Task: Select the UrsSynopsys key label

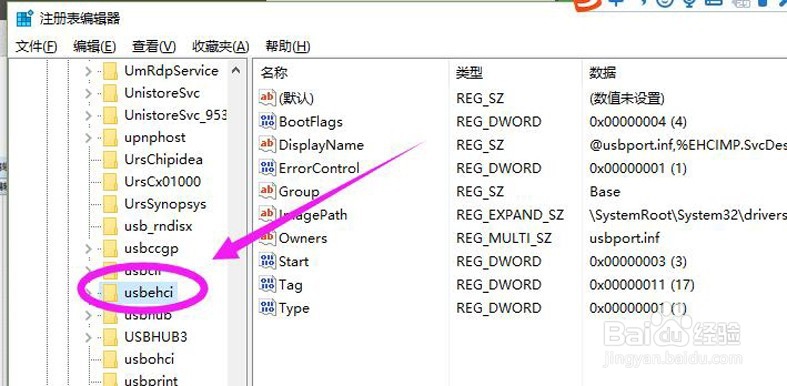Action: tap(165, 204)
